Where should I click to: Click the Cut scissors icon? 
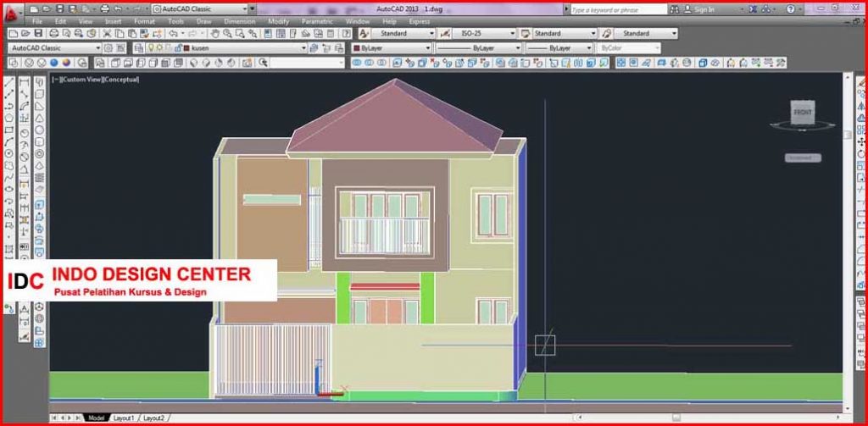[x=108, y=34]
